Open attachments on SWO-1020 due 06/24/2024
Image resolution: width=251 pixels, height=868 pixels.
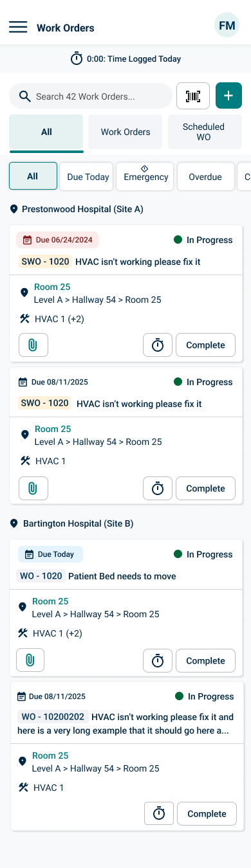(33, 345)
